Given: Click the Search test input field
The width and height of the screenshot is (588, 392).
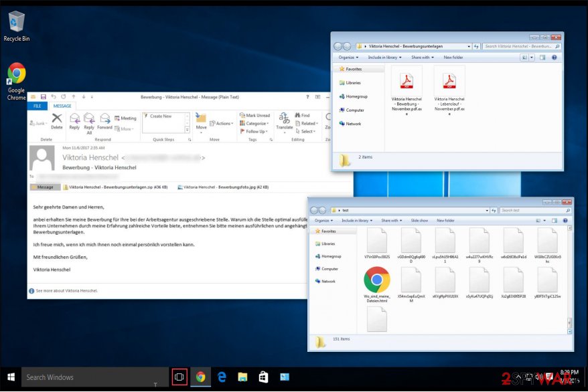Looking at the screenshot, I should [x=536, y=211].
